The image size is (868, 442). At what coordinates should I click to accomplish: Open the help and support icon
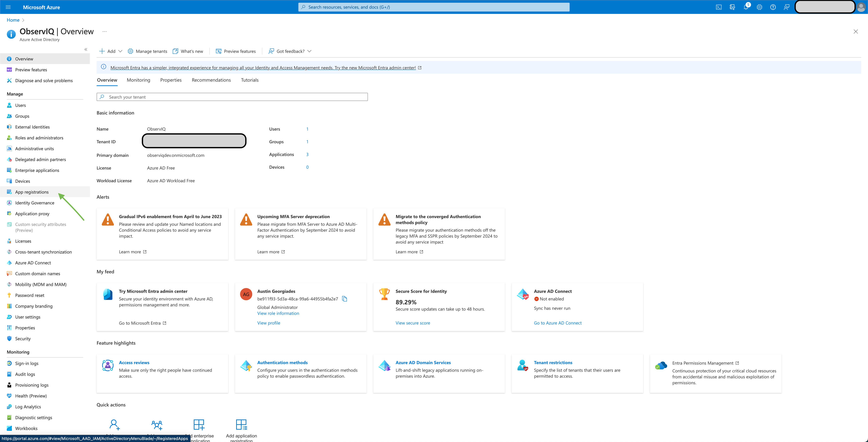pyautogui.click(x=773, y=7)
